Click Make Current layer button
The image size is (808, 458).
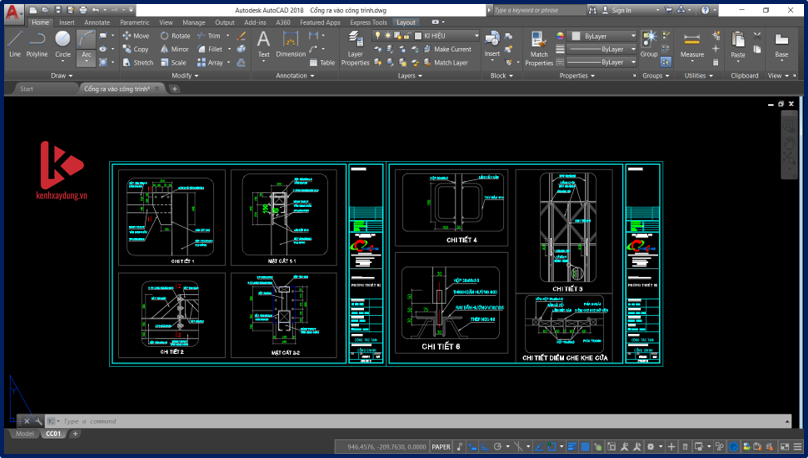pos(446,49)
